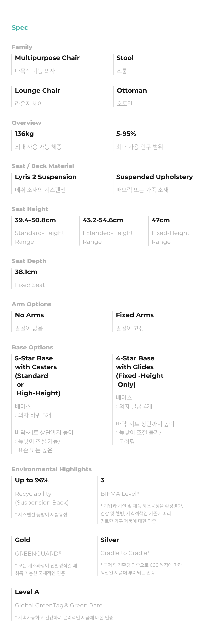
Task: Select the 43.2-54.6cm extended height value
Action: click(103, 220)
